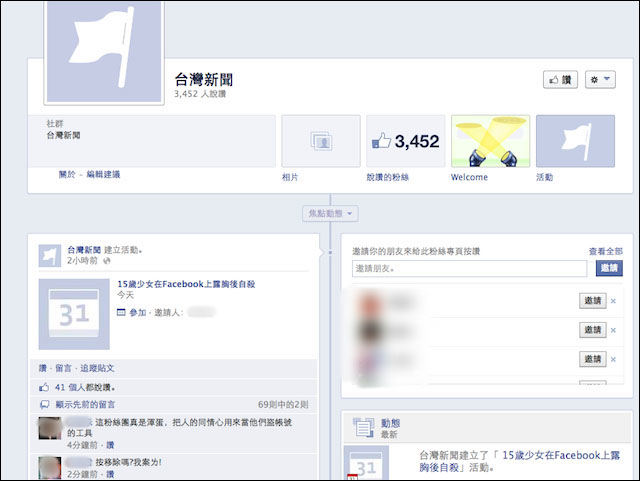The height and width of the screenshot is (481, 640).
Task: Click the 相片 label link
Action: (x=290, y=177)
